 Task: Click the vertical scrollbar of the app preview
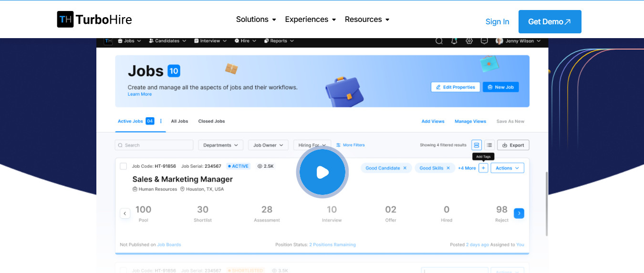[547, 203]
